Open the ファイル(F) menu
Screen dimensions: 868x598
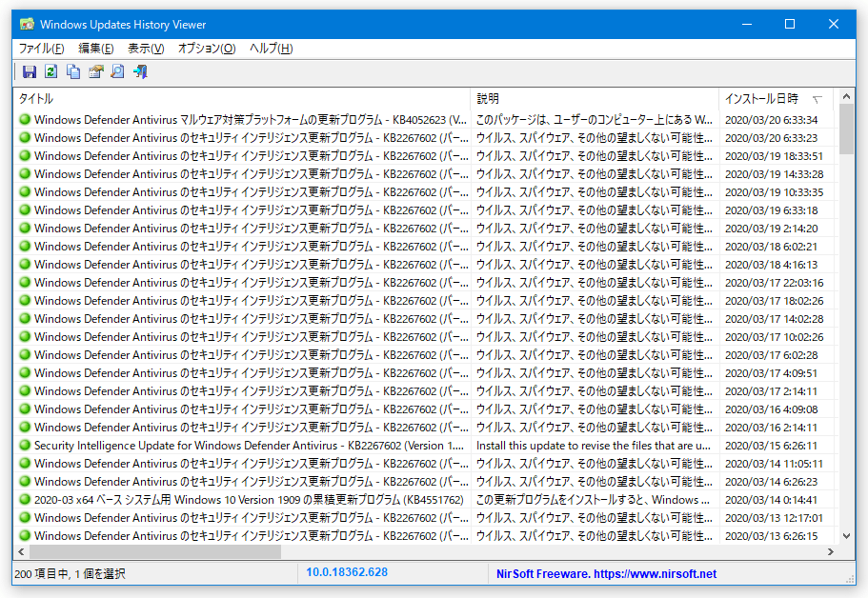pos(42,49)
